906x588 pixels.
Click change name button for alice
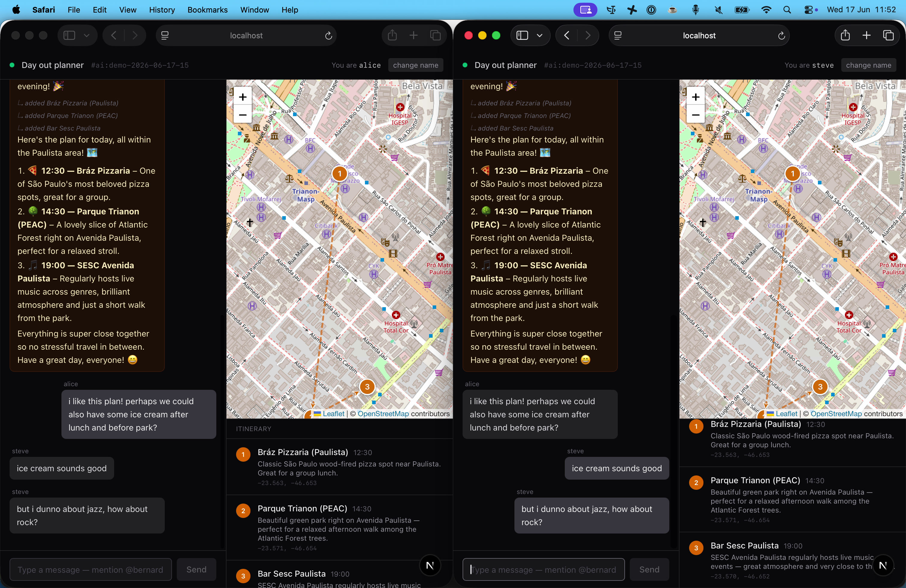click(415, 65)
